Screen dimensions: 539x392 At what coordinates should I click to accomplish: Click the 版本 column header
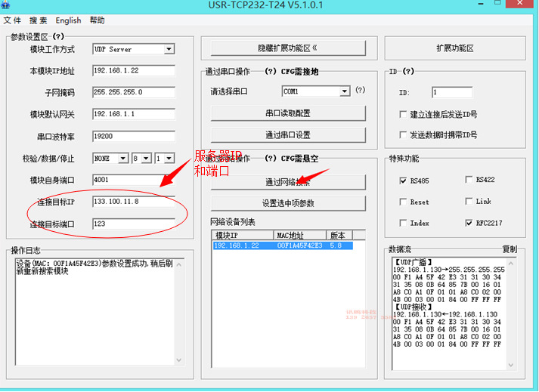pyautogui.click(x=339, y=236)
